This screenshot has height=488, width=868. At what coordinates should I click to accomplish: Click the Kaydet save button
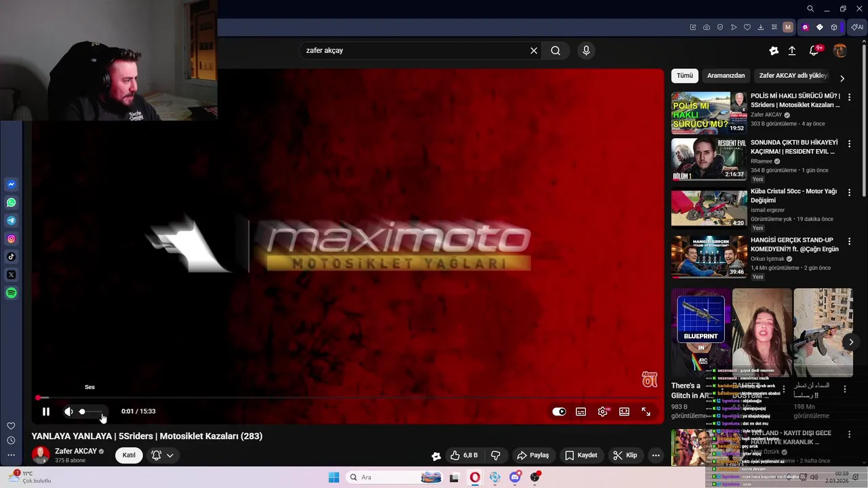[581, 455]
